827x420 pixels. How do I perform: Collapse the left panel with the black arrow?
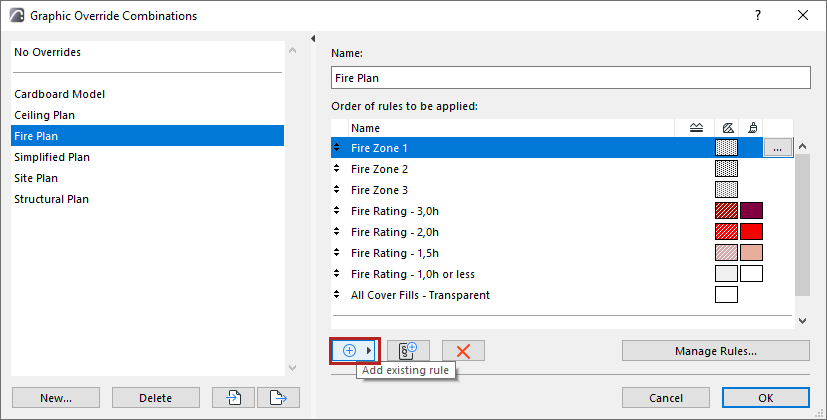(313, 39)
